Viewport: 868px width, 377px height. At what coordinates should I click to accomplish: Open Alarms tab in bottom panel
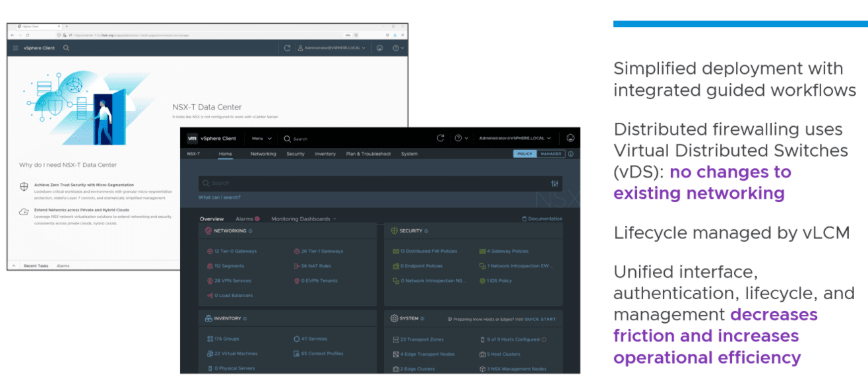click(63, 266)
